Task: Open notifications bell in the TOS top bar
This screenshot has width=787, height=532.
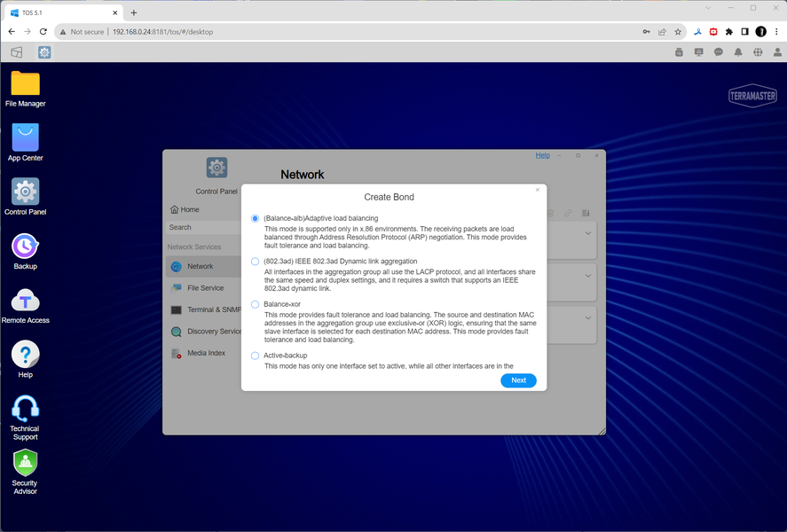Action: point(738,52)
